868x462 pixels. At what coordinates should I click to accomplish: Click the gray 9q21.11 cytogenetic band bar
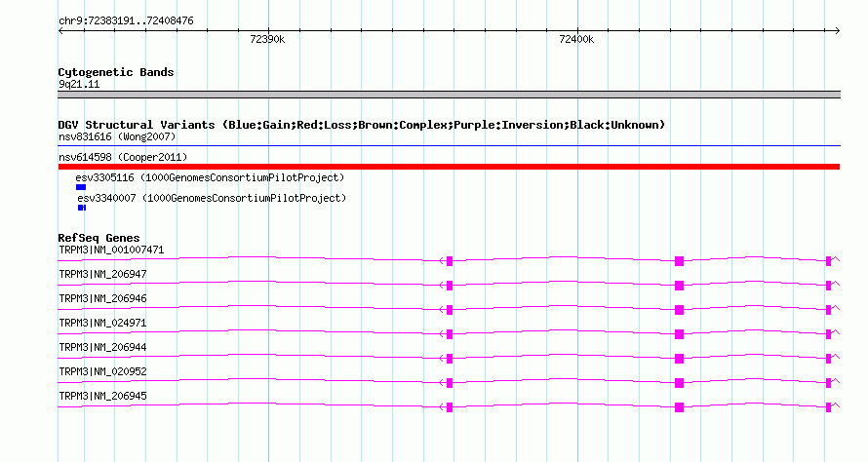coord(449,95)
